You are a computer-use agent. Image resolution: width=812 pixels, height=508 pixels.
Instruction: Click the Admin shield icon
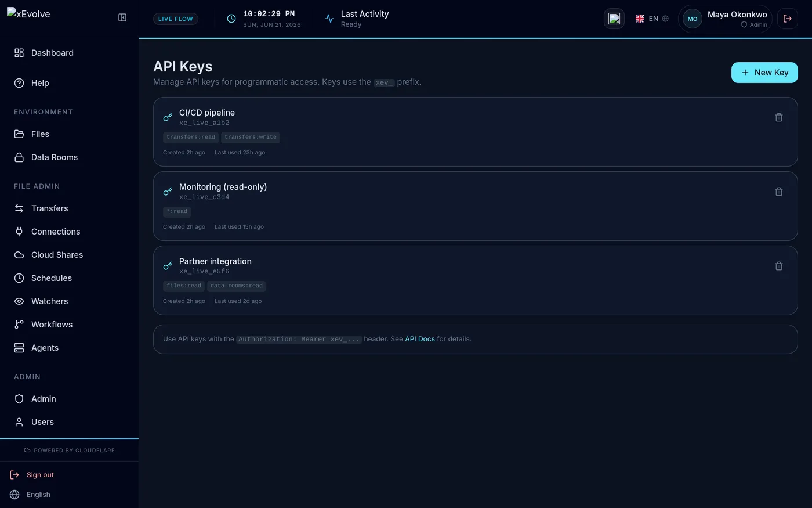[19, 399]
